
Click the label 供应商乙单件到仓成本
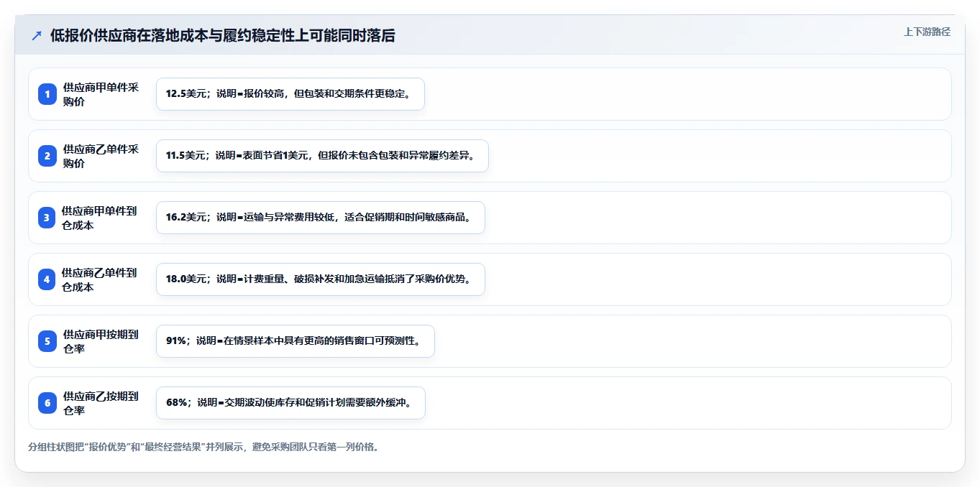click(99, 279)
